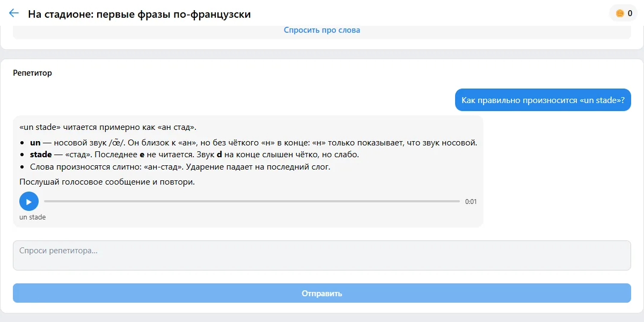Click the bullet starting with bold «un»
This screenshot has width=644, height=322.
click(x=253, y=143)
